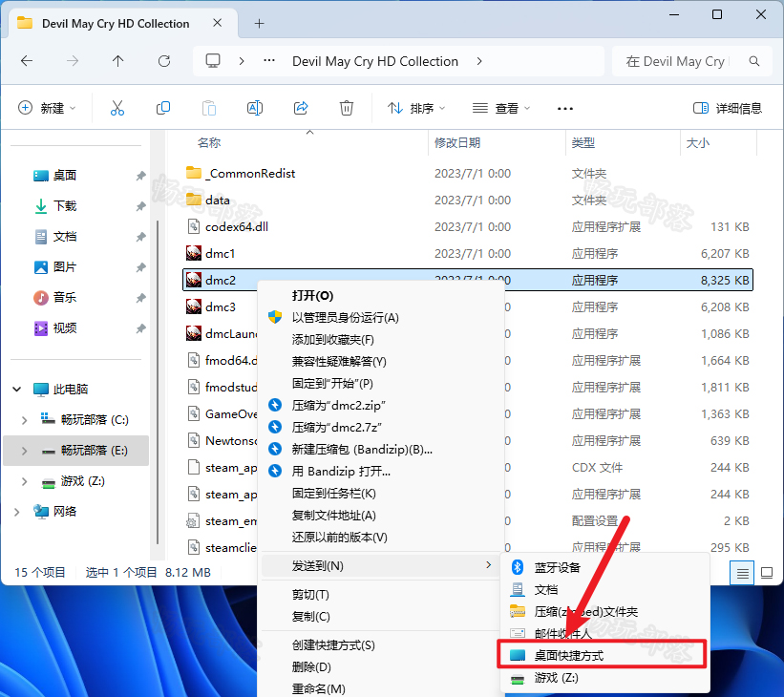The width and height of the screenshot is (784, 697).
Task: Sort by the 类型 column header
Action: [583, 143]
